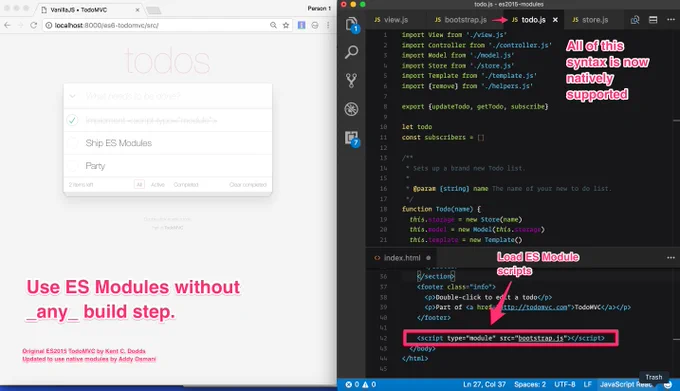Click the bootstrap.js src link in index.html

tap(541, 338)
